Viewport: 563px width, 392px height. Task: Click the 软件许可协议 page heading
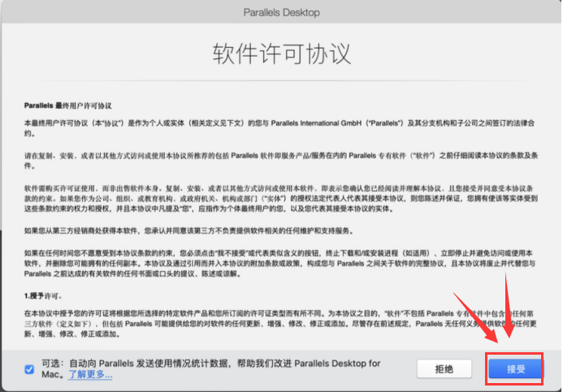(281, 54)
